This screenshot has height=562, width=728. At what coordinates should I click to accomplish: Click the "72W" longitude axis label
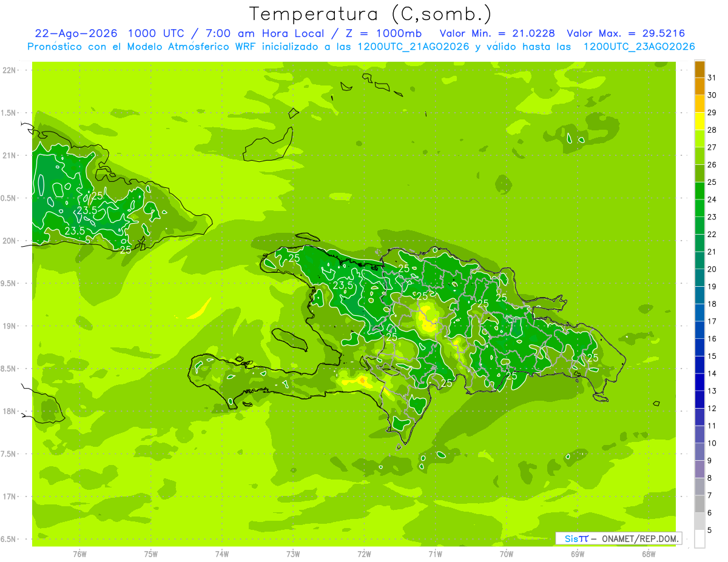click(x=364, y=554)
